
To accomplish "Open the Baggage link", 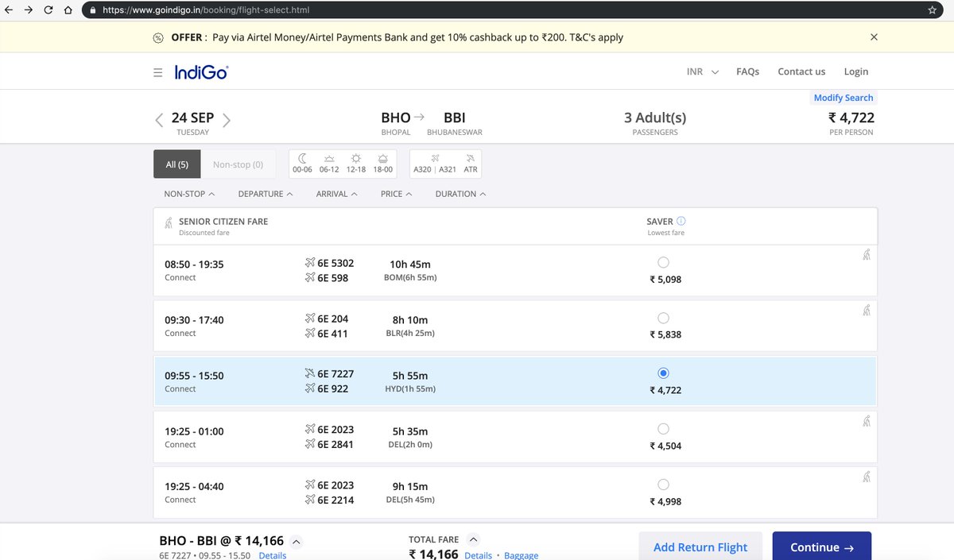I will (521, 555).
